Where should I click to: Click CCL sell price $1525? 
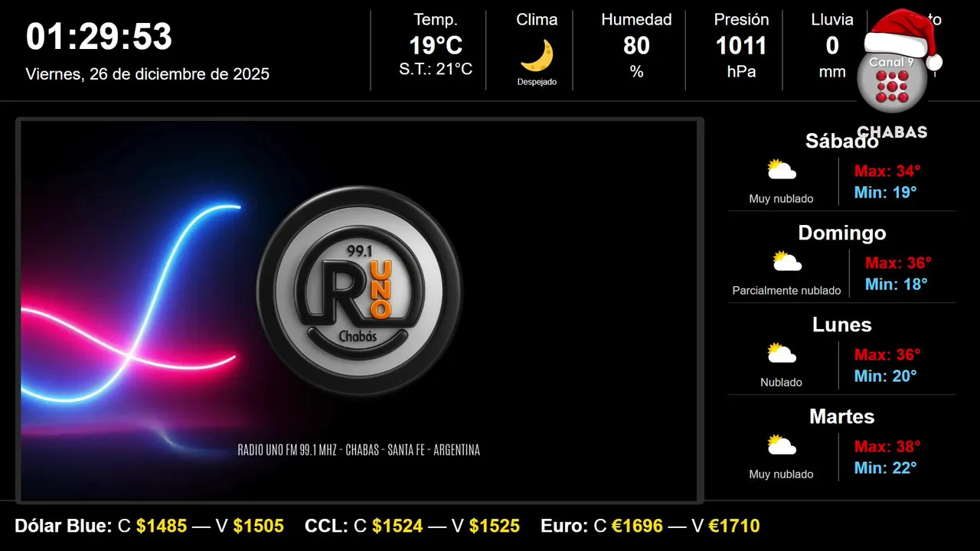point(495,526)
